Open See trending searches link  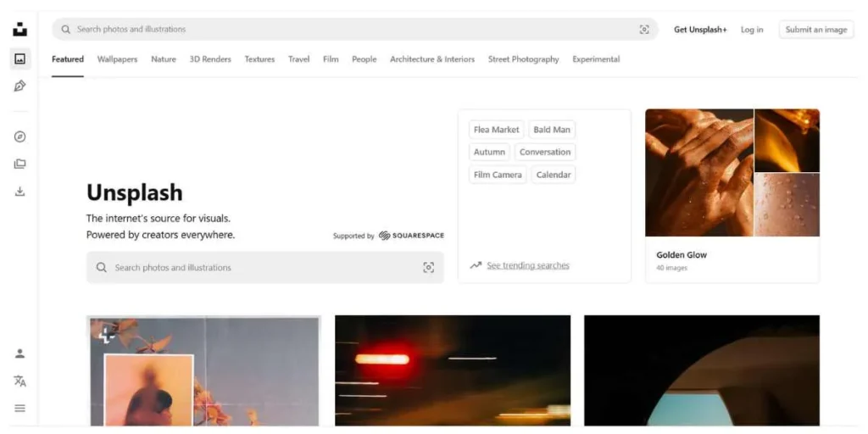pyautogui.click(x=528, y=265)
